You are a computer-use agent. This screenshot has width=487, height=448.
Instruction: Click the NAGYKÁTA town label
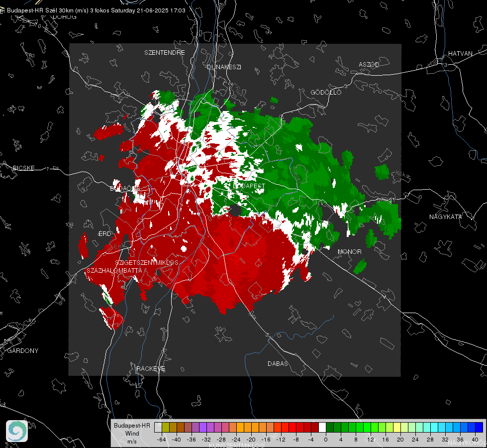(x=446, y=217)
